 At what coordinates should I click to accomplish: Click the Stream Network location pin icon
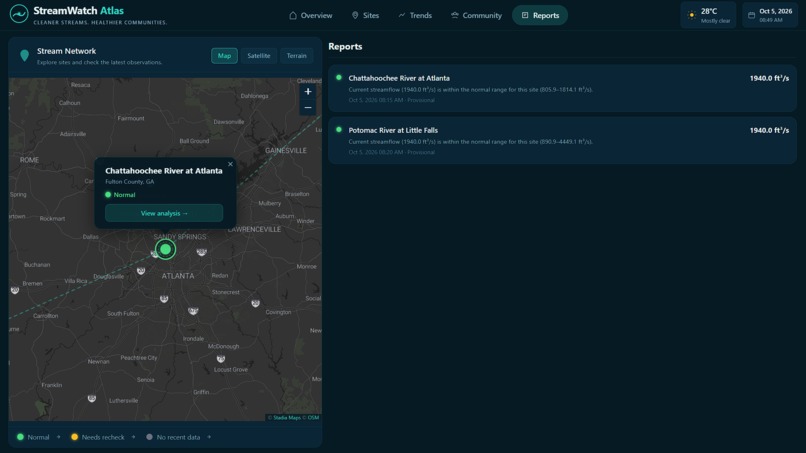pos(24,56)
